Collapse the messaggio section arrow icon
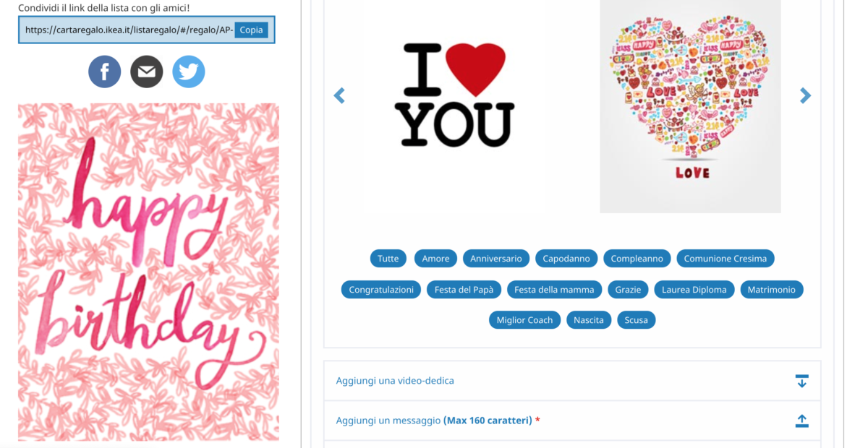 click(801, 421)
